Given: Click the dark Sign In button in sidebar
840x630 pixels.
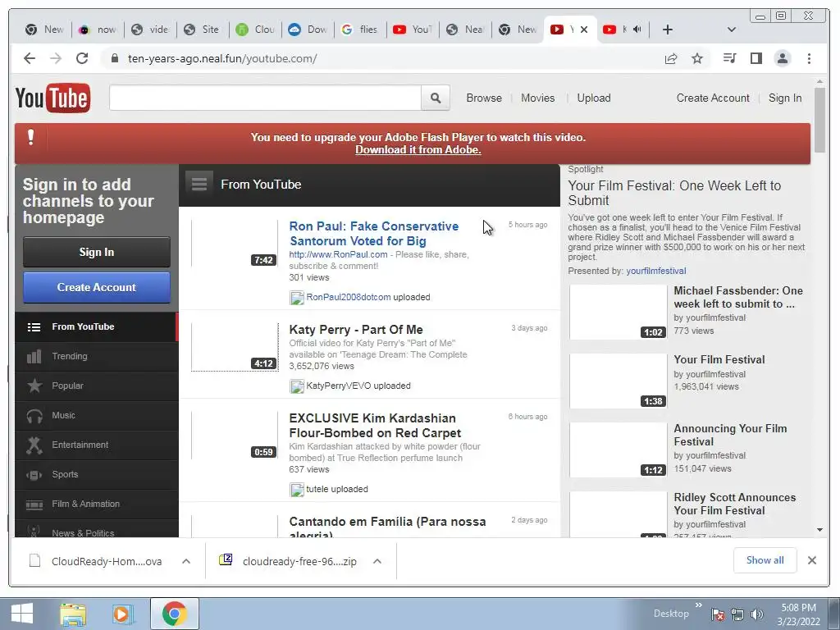Looking at the screenshot, I should [x=97, y=252].
